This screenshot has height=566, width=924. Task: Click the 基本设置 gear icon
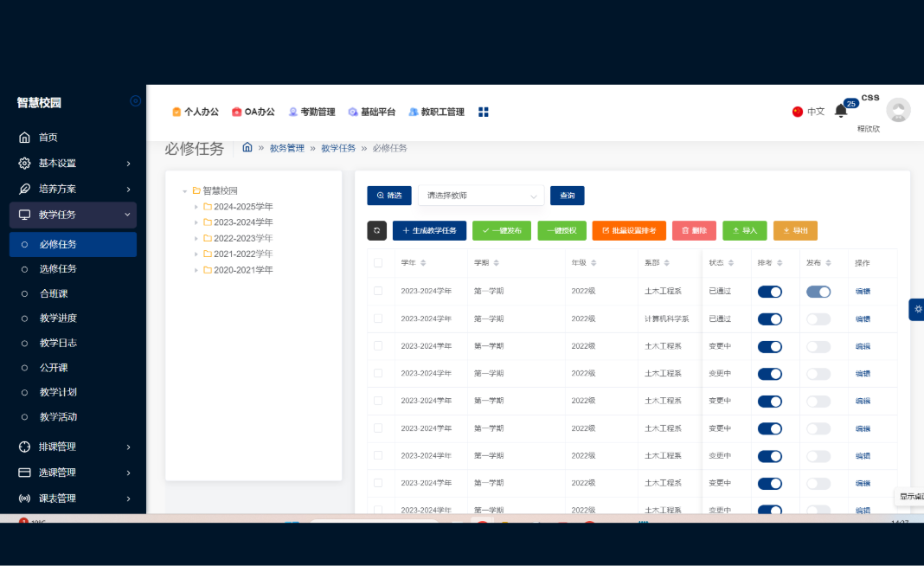[x=24, y=164]
